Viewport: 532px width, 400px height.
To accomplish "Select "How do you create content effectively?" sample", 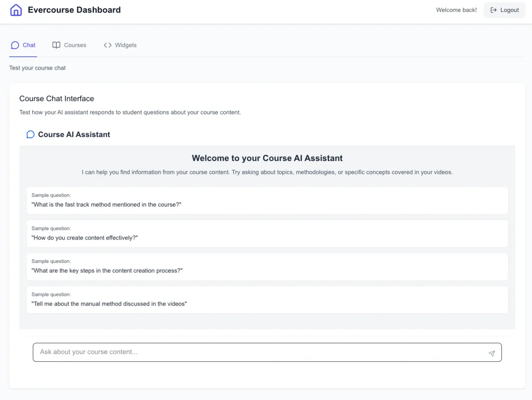I will (x=267, y=234).
